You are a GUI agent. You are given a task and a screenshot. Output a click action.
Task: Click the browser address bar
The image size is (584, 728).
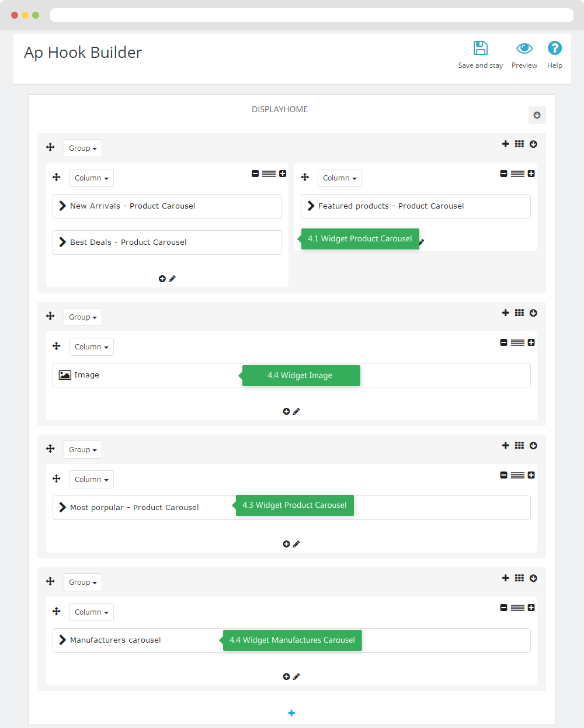pyautogui.click(x=312, y=15)
